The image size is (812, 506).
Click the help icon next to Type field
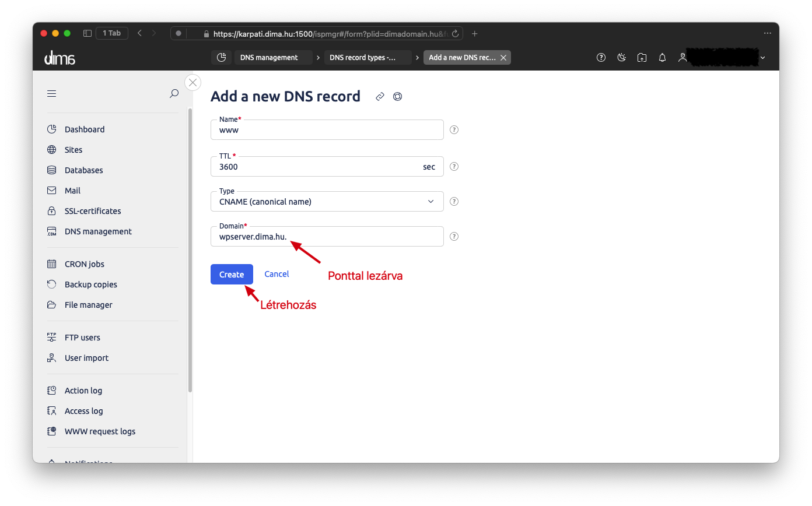(454, 201)
